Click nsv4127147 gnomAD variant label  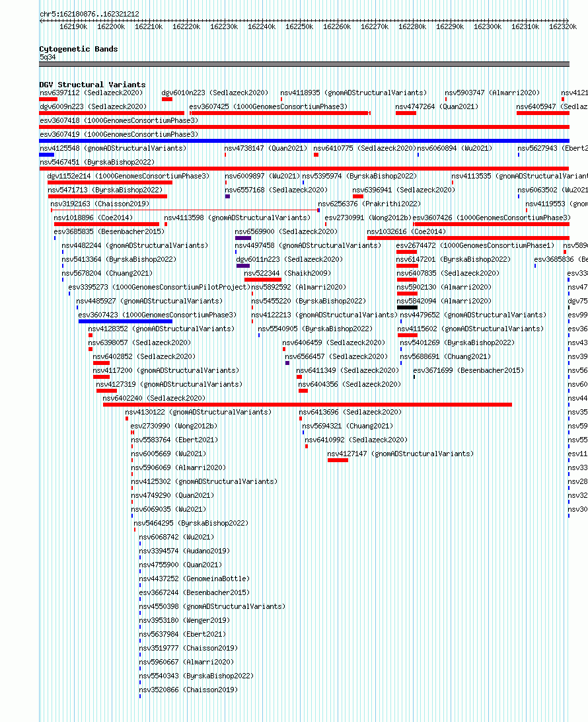[400, 454]
